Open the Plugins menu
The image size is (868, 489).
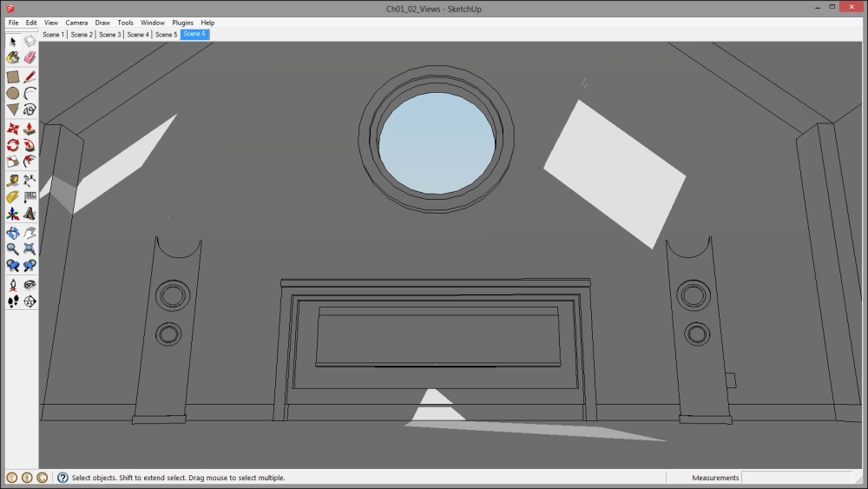182,23
